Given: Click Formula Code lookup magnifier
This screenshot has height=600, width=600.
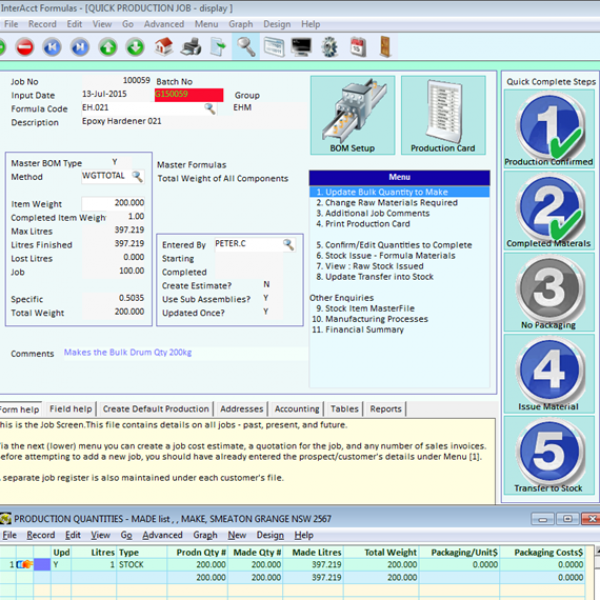Looking at the screenshot, I should coord(210,109).
